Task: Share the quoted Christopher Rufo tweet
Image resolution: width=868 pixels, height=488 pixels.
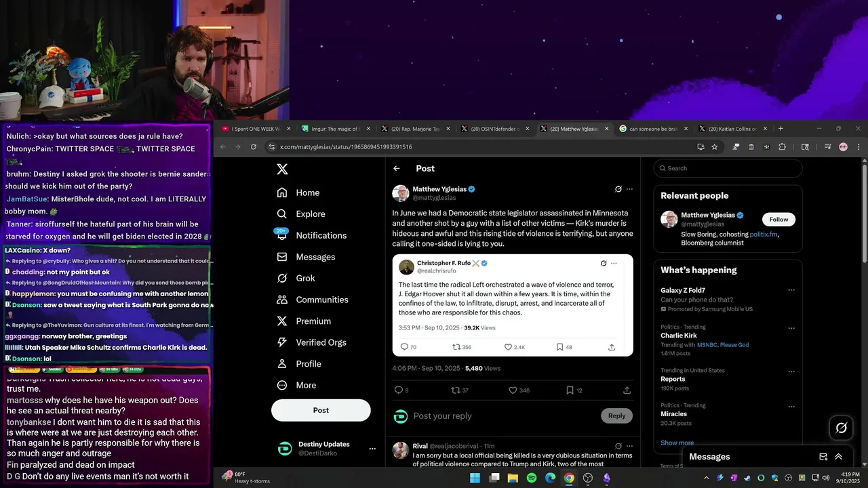Action: pos(612,347)
